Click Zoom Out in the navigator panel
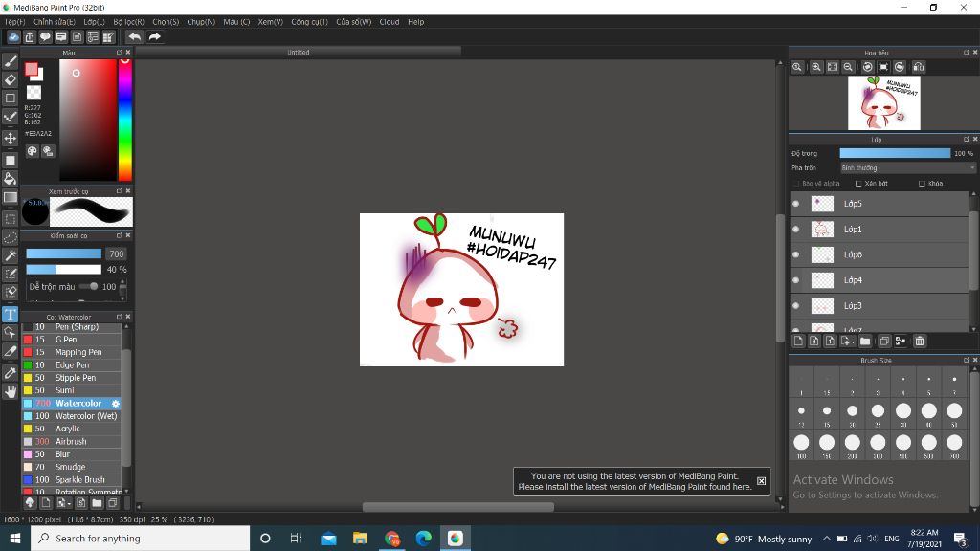This screenshot has height=551, width=980. (x=848, y=67)
